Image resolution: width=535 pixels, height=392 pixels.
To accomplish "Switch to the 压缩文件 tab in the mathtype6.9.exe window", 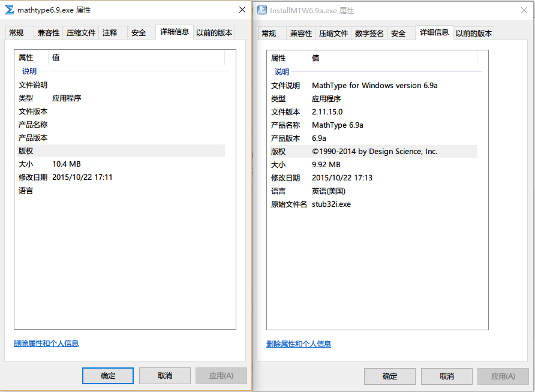I will (x=81, y=33).
